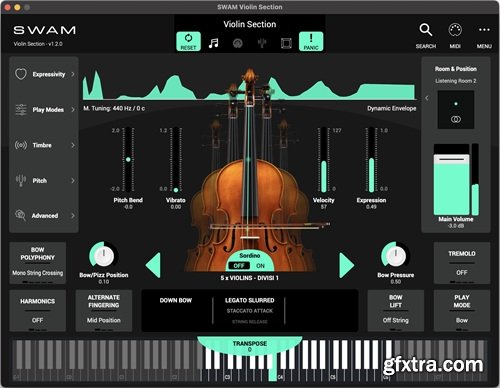Click the Dynamic Envelope label
The width and height of the screenshot is (500, 388).
pyautogui.click(x=391, y=108)
